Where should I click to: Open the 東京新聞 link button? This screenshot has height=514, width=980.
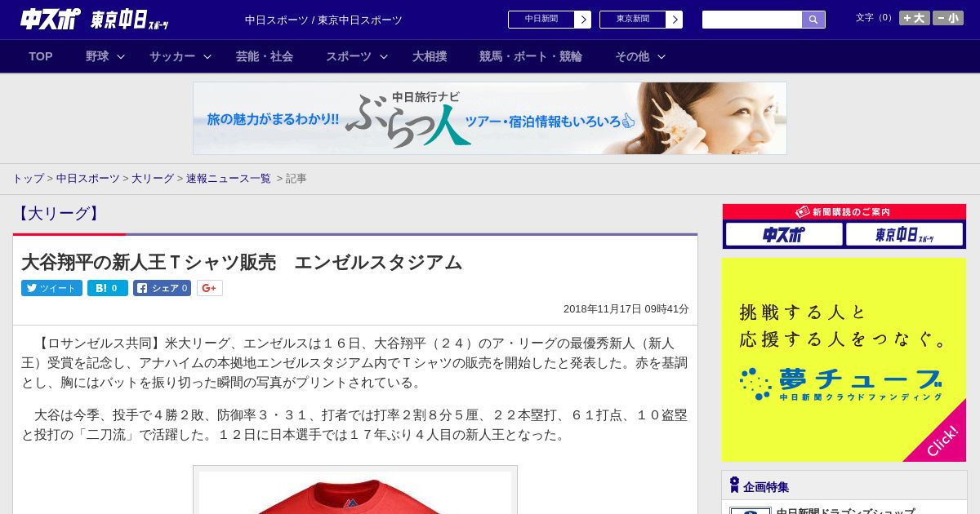point(633,20)
